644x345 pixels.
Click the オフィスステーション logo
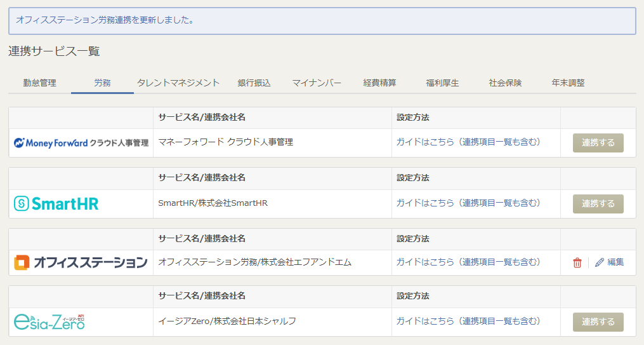81,262
